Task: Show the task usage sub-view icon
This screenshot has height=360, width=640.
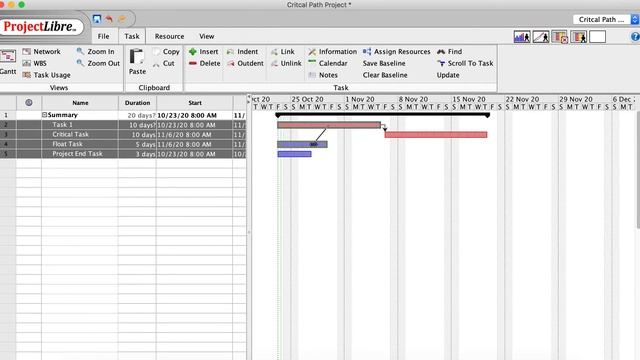Action: (x=560, y=37)
